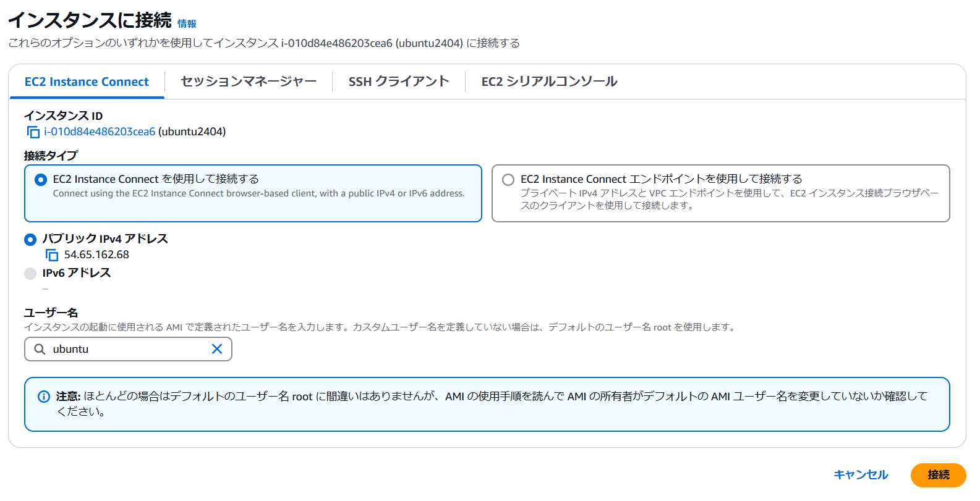Click the IP address text 54.65.162.68
The height and width of the screenshot is (501, 980).
click(x=96, y=255)
